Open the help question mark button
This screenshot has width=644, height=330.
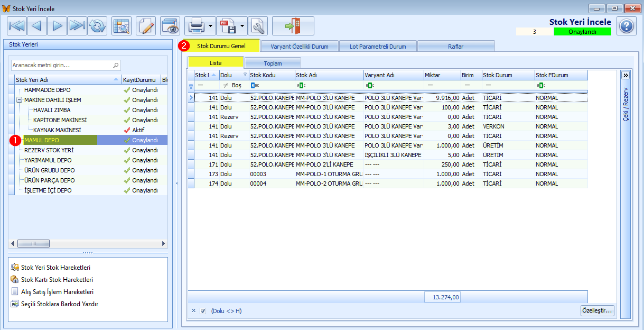[626, 26]
